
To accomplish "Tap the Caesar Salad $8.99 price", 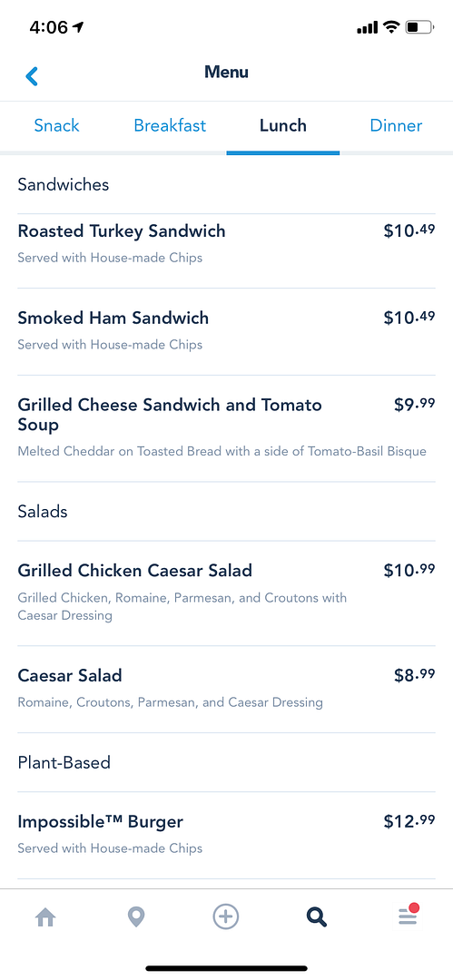I will (x=414, y=675).
